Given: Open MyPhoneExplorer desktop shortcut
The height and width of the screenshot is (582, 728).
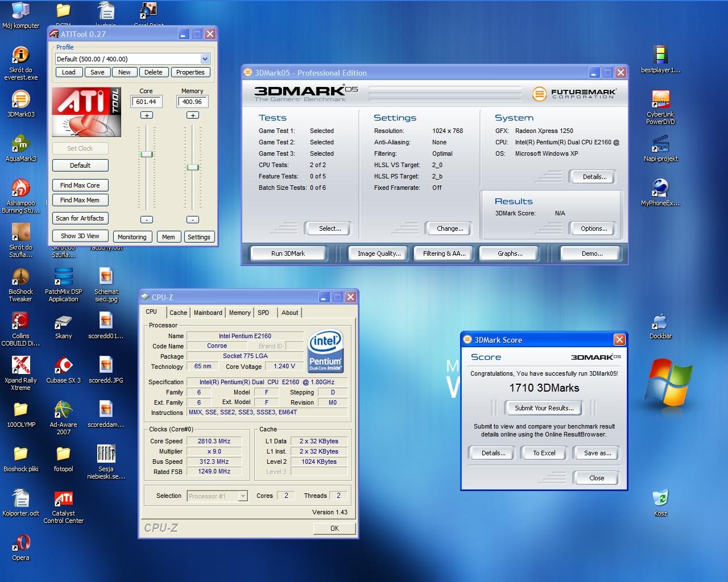Looking at the screenshot, I should [x=660, y=192].
